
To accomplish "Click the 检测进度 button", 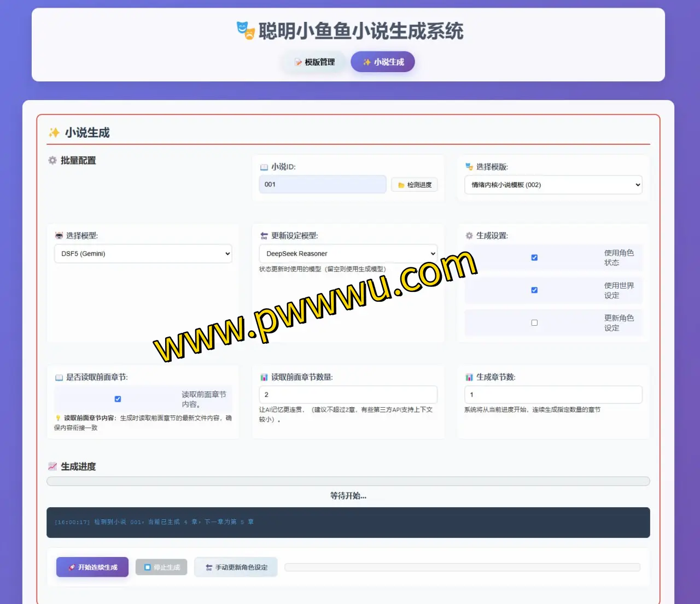I will pos(414,184).
